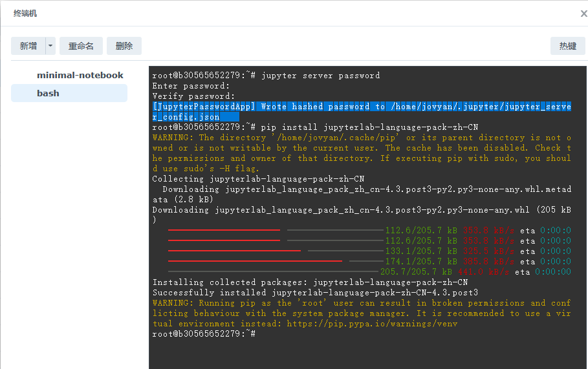Click the terminal prompt on the last line
Image resolution: width=588 pixels, height=369 pixels.
point(204,334)
